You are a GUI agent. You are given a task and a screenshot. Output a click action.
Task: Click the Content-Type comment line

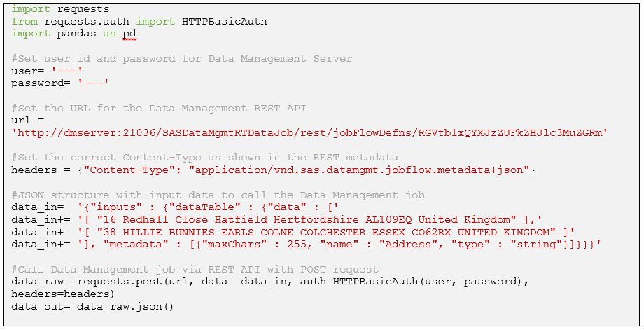point(204,157)
